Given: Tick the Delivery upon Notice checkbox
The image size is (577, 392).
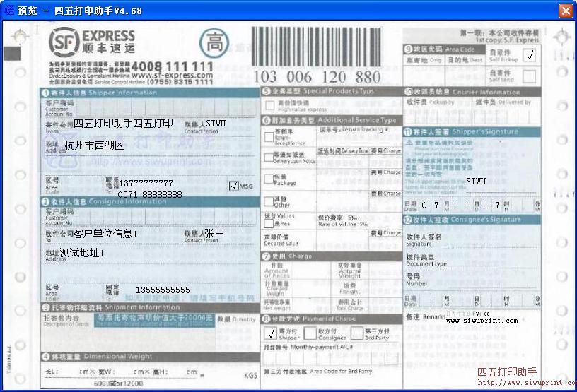Looking at the screenshot, I should click(269, 158).
